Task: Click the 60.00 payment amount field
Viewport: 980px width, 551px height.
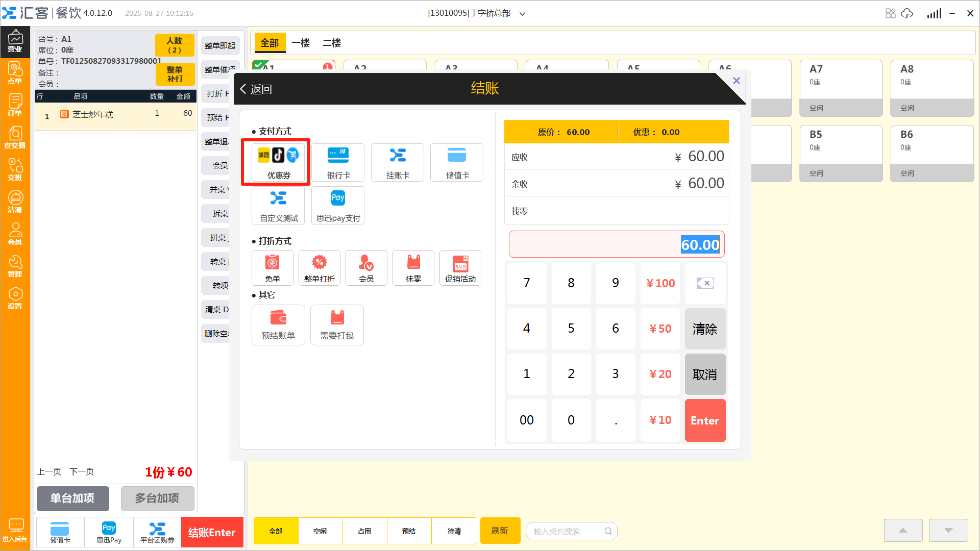Action: pyautogui.click(x=616, y=245)
